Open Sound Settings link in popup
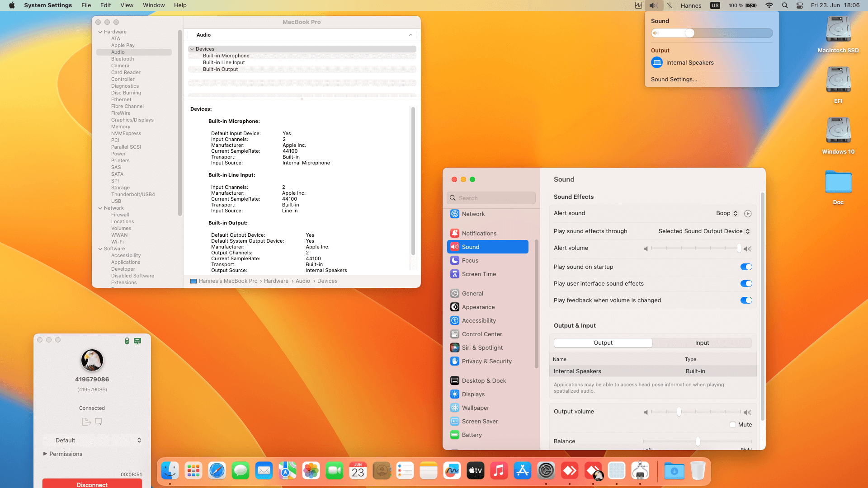 click(x=674, y=80)
